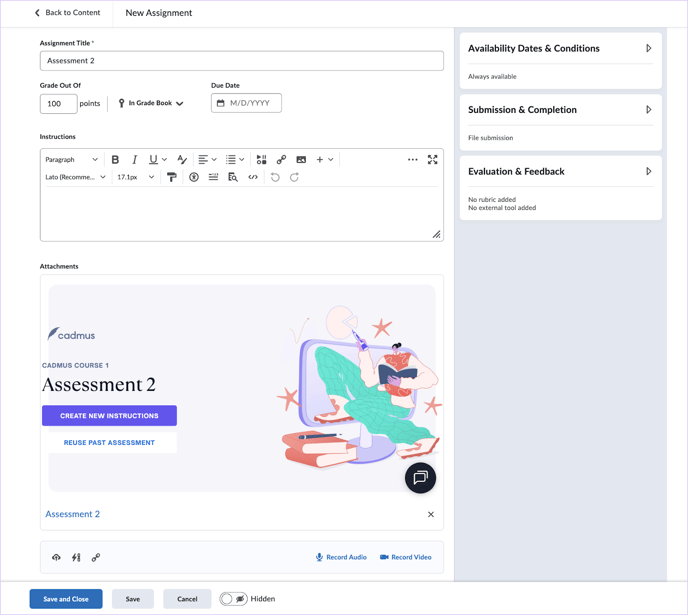Go Back to Content

pyautogui.click(x=67, y=13)
